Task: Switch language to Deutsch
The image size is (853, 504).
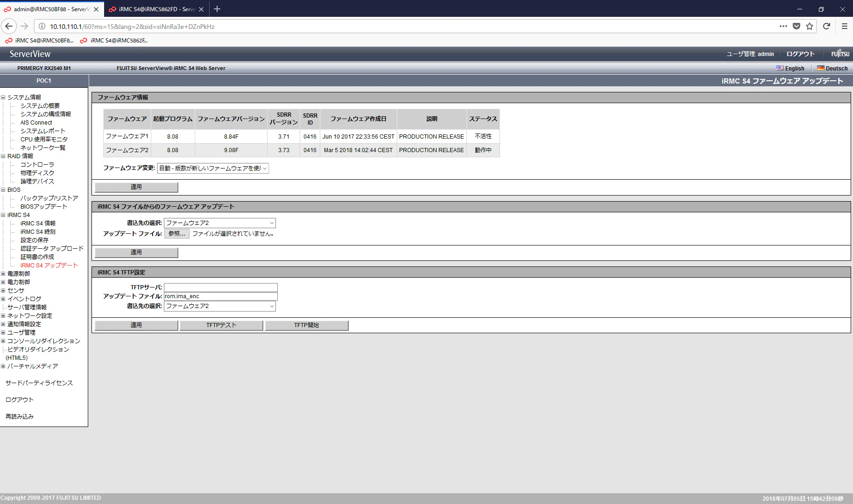Action: [832, 68]
